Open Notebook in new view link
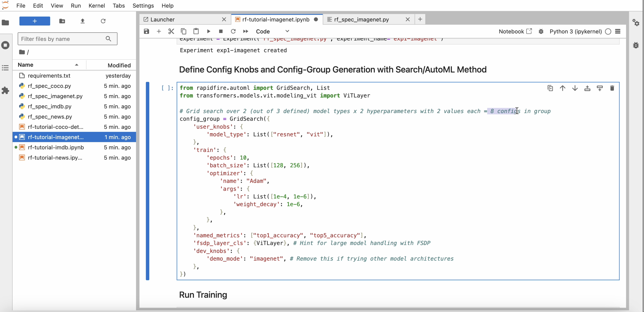 (515, 31)
